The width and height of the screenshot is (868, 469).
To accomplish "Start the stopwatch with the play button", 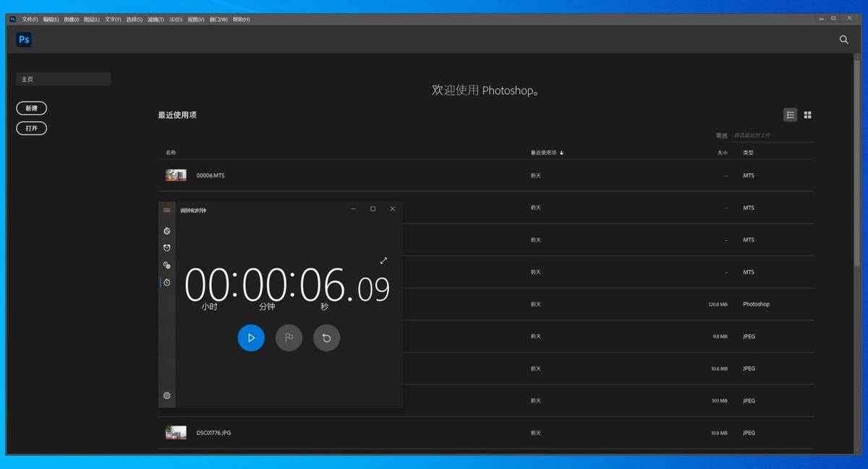I will point(251,337).
